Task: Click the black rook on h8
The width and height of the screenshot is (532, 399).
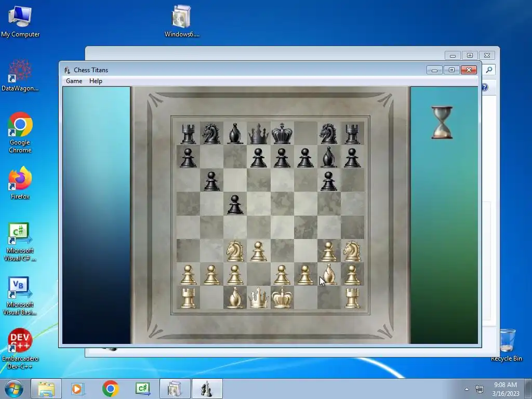Action: pyautogui.click(x=352, y=134)
